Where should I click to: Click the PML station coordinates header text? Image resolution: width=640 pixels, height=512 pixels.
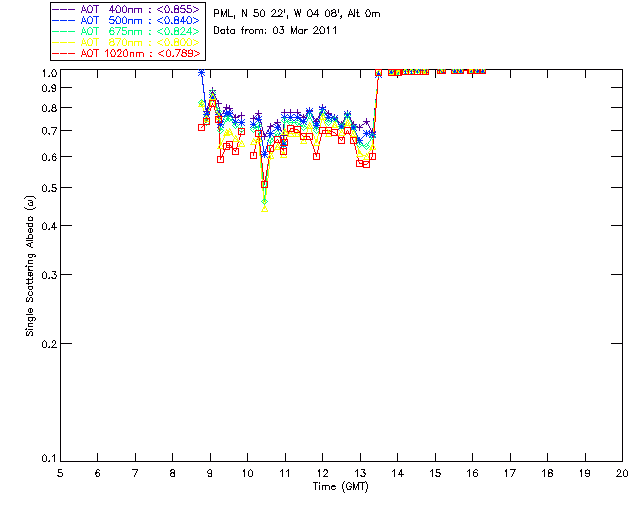pos(297,13)
